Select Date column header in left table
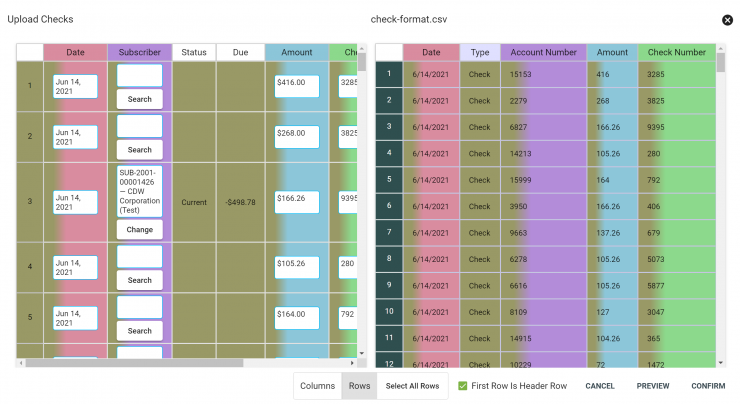Image resolution: width=740 pixels, height=404 pixels. tap(76, 52)
